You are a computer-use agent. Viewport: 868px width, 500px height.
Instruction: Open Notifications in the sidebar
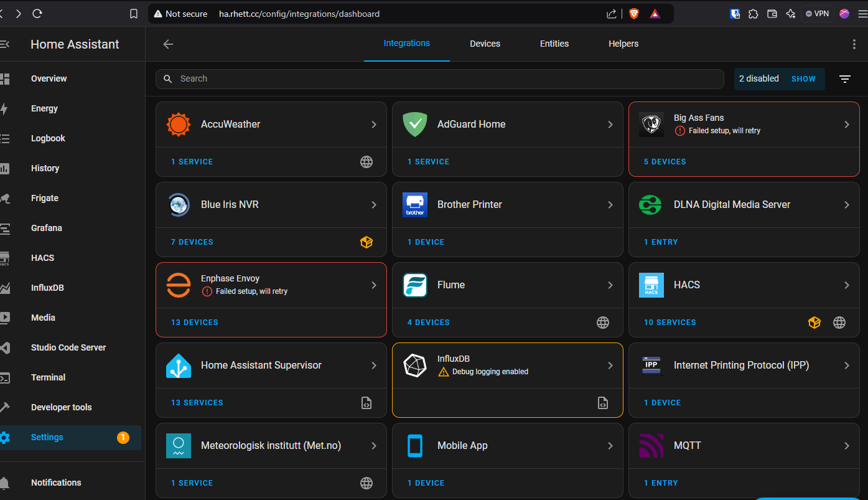(x=71, y=483)
